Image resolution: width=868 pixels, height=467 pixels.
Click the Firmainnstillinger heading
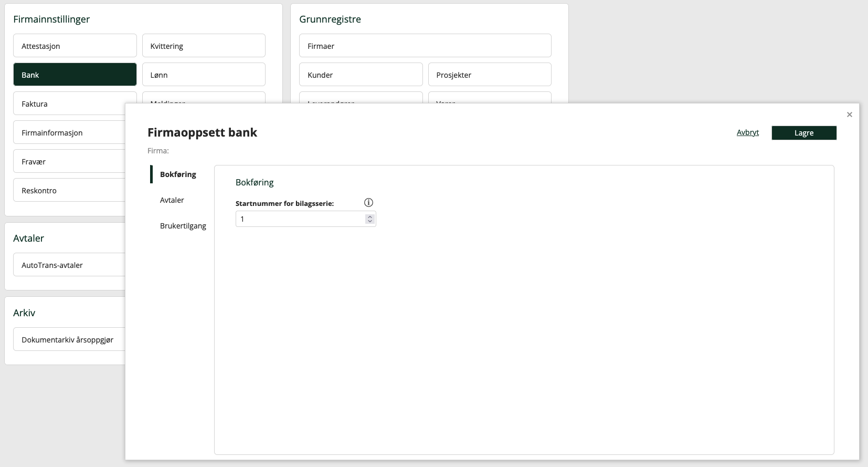(51, 19)
